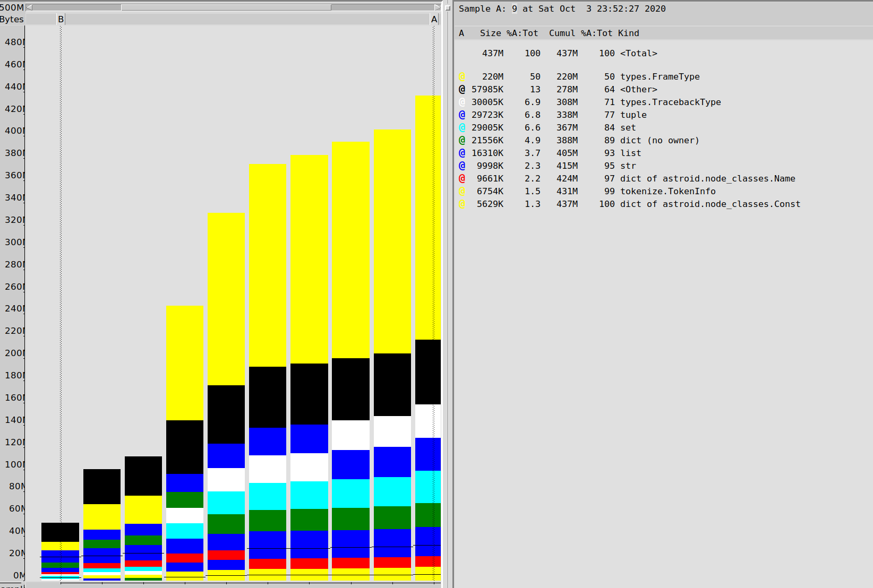Click the blue @ marker for tuple
873x588 pixels.
tap(462, 115)
